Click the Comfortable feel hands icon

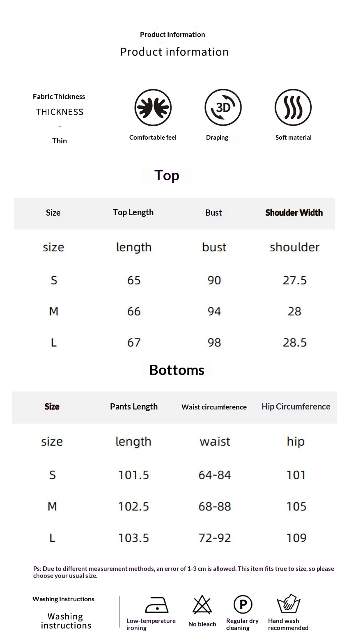point(153,108)
